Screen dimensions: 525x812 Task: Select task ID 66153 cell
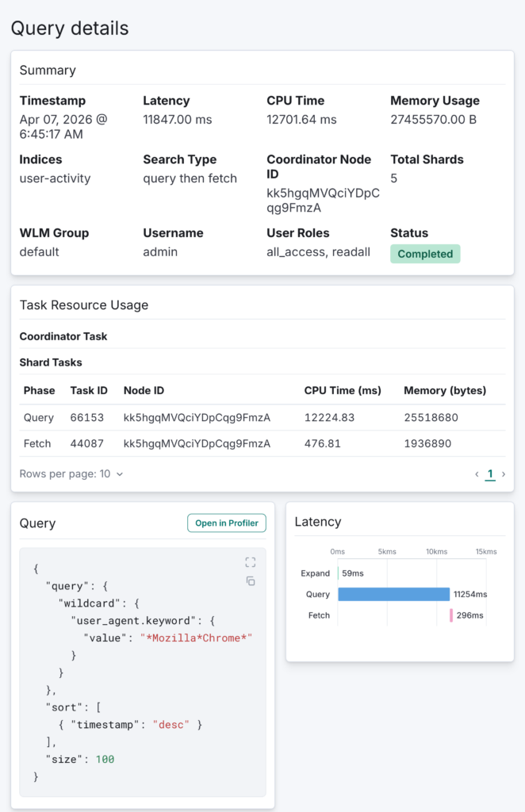click(x=87, y=417)
